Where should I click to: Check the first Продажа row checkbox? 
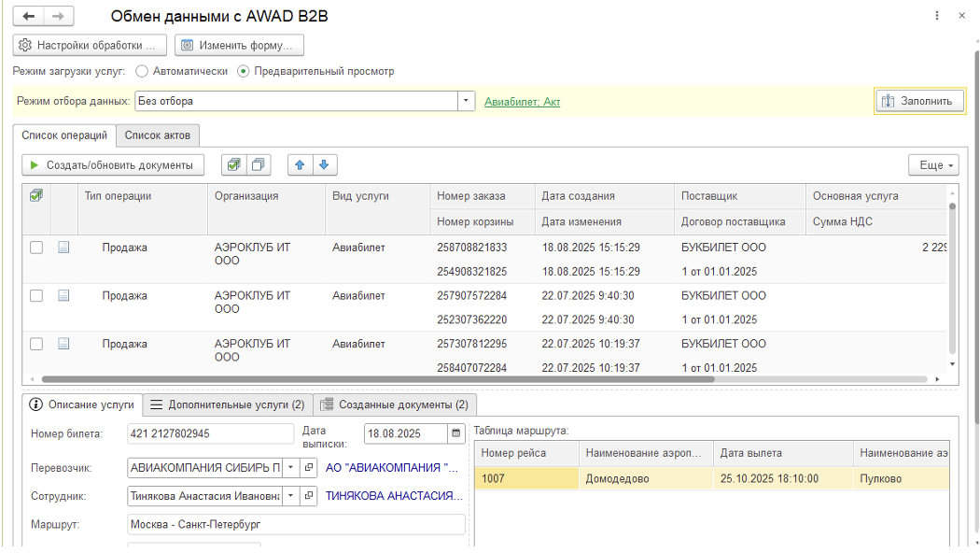(x=36, y=248)
